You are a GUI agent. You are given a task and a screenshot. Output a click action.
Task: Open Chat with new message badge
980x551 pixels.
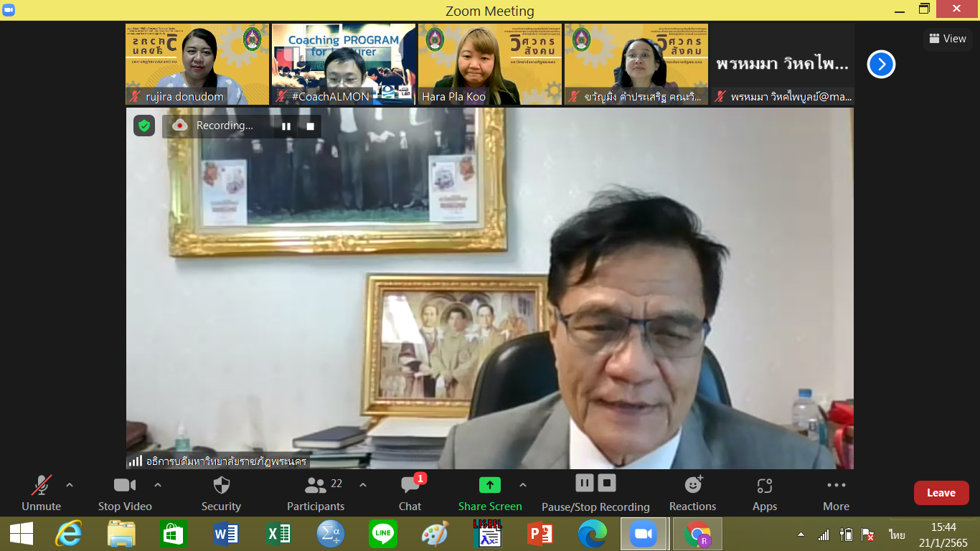(x=410, y=494)
